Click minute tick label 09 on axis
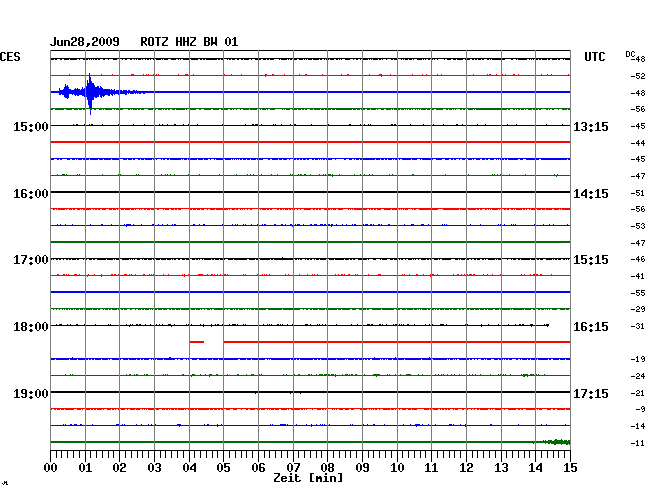 [362, 467]
